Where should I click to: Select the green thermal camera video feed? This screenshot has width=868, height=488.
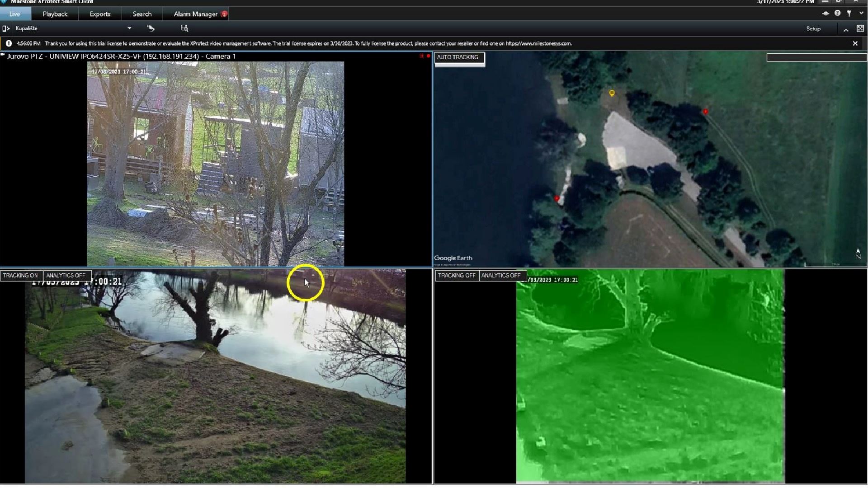click(x=651, y=376)
